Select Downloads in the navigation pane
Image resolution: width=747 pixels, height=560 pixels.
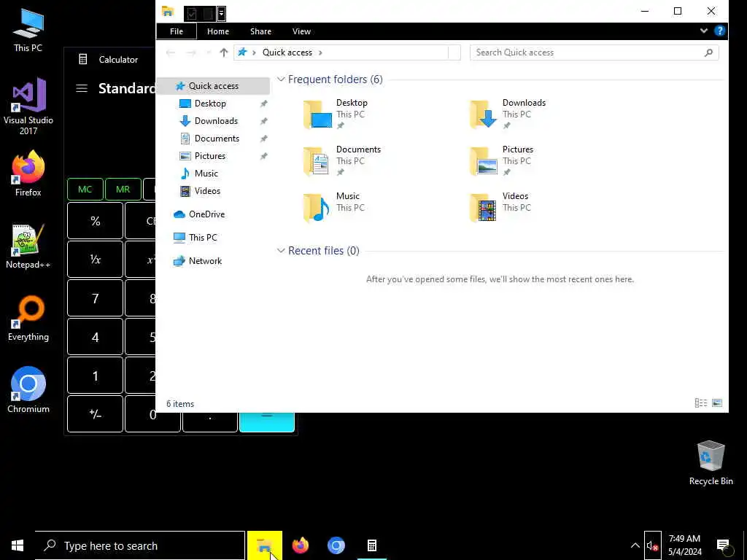pyautogui.click(x=215, y=121)
